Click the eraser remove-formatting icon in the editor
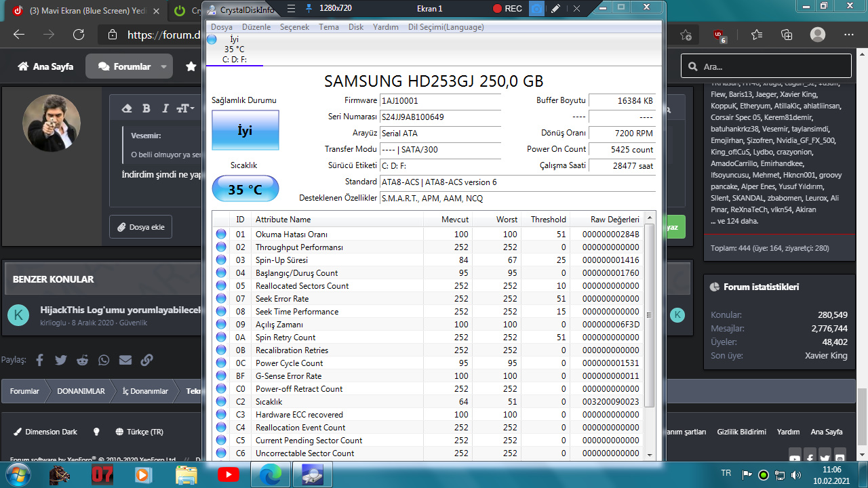 coord(127,108)
